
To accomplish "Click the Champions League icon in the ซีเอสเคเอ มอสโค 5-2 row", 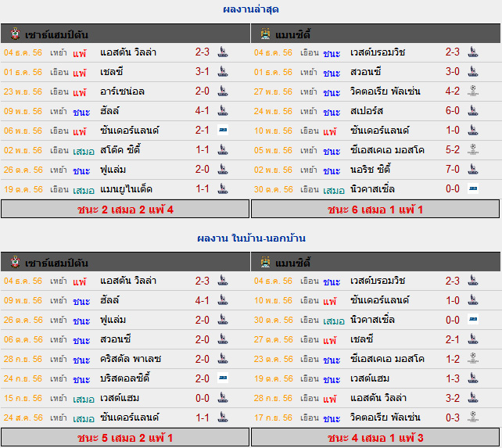I will coord(473,149).
